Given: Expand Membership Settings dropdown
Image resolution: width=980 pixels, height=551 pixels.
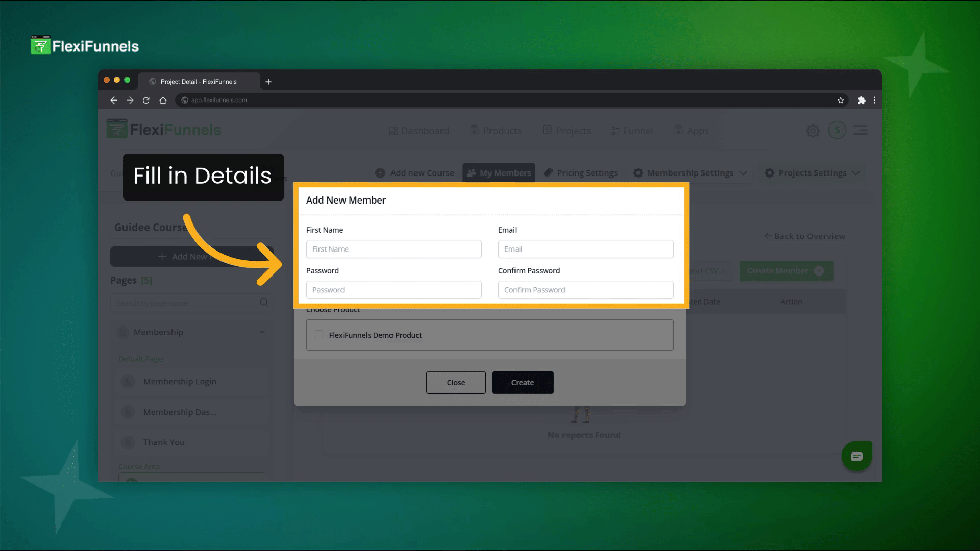Looking at the screenshot, I should point(690,173).
